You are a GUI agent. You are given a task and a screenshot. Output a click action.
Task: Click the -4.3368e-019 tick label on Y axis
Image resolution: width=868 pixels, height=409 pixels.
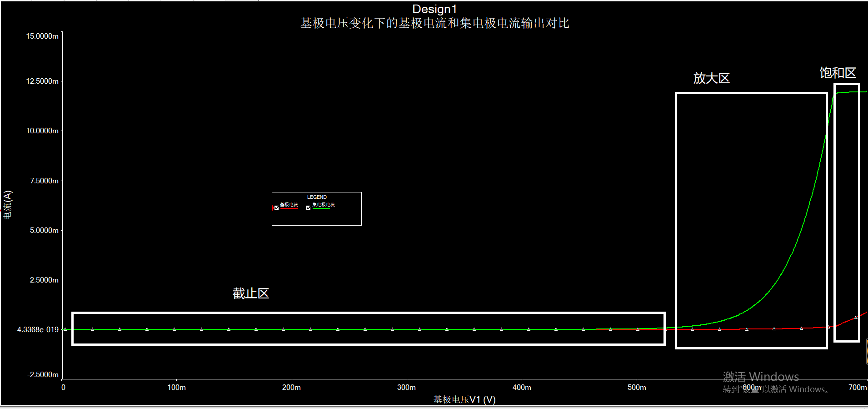(37, 329)
